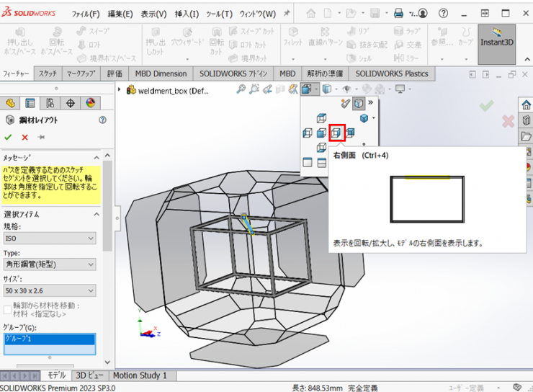Switch to the Motion Study 1 tab
533x392 pixels.
click(140, 375)
